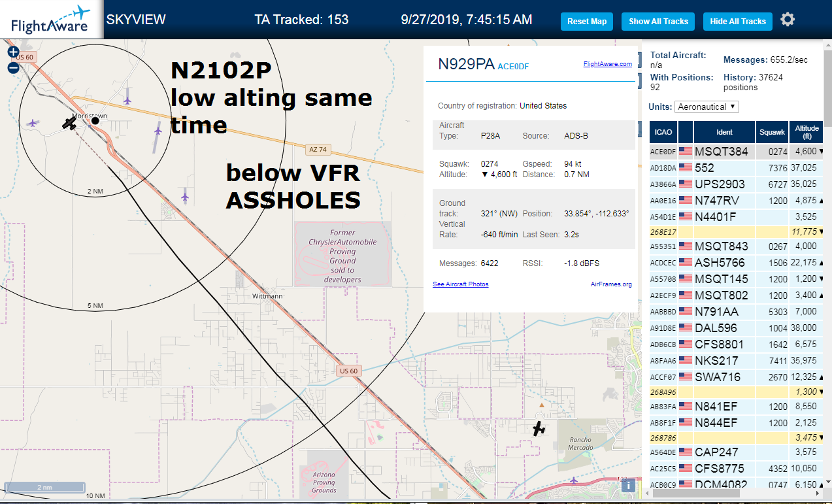
Task: Select the purple aircraft north of Morristown
Action: click(127, 100)
